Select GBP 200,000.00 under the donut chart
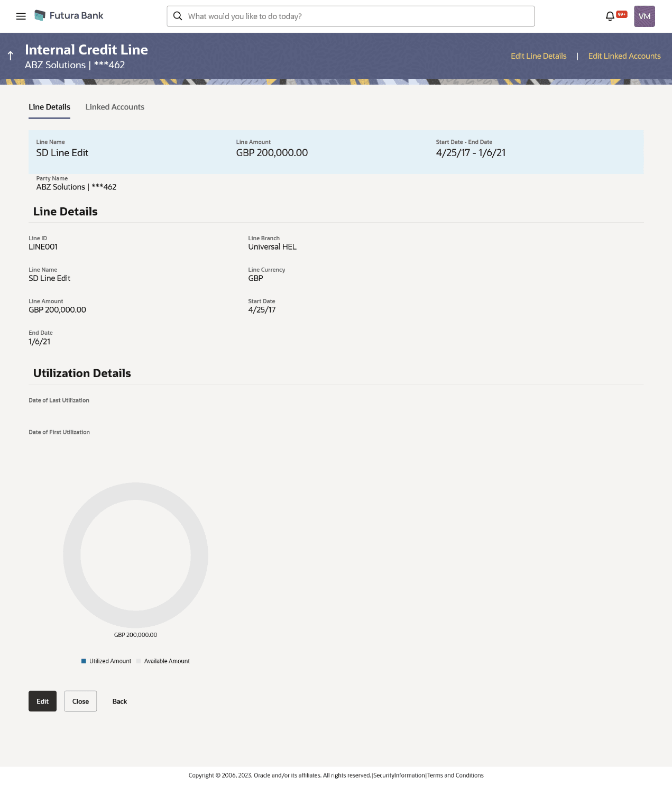 tap(135, 635)
